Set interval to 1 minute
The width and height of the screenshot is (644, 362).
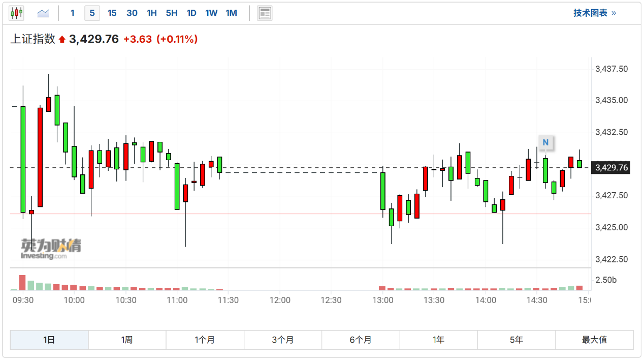pyautogui.click(x=73, y=13)
